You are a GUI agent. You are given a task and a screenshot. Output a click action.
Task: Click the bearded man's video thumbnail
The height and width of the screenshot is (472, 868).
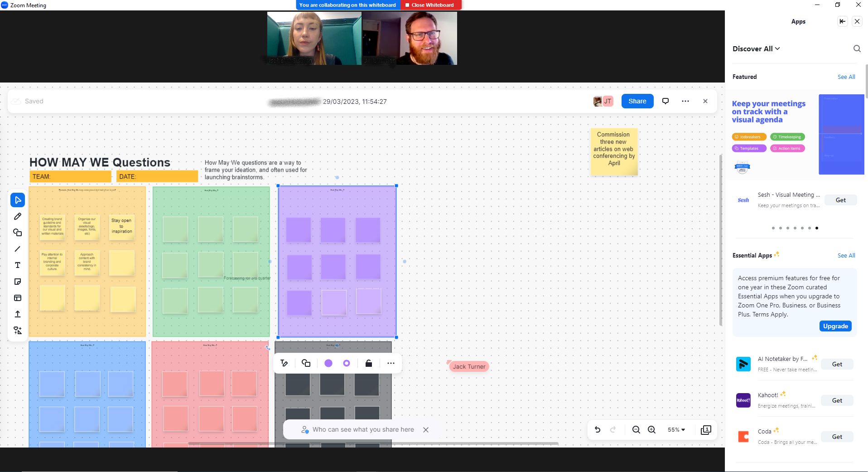[x=410, y=38]
